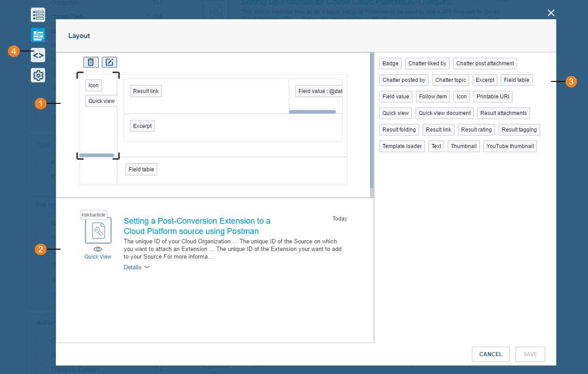Image resolution: width=588 pixels, height=374 pixels.
Task: Open the list view icon in sidebar
Action: pos(38,15)
